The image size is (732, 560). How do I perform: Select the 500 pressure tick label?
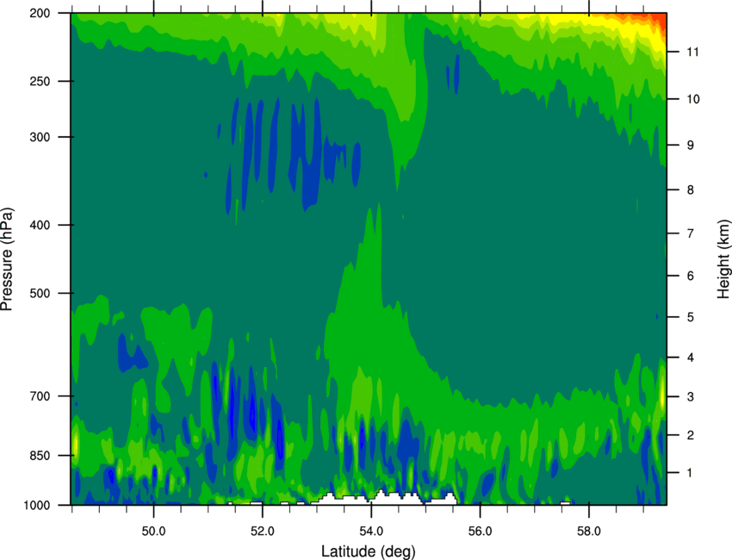coord(40,293)
